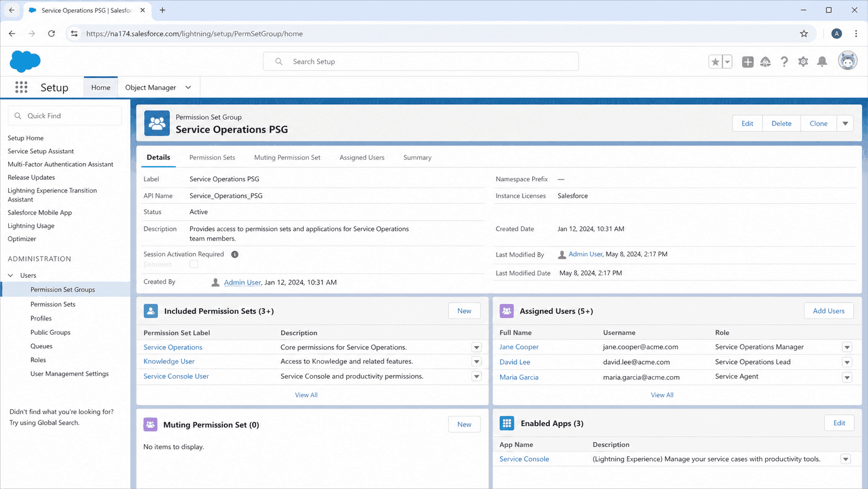Open Jane Cooper's user record
Viewport: 868px width, 489px height.
pyautogui.click(x=519, y=347)
